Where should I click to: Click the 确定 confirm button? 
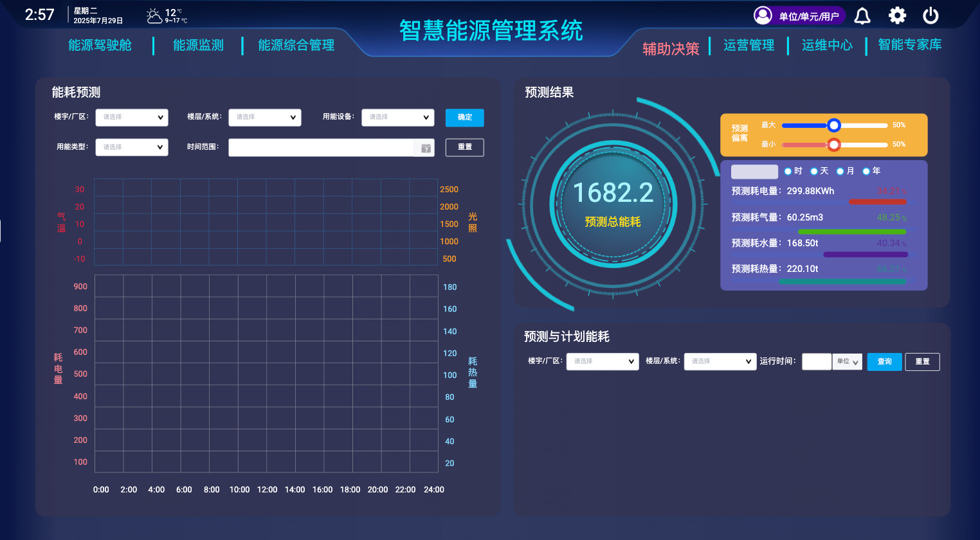coord(465,117)
